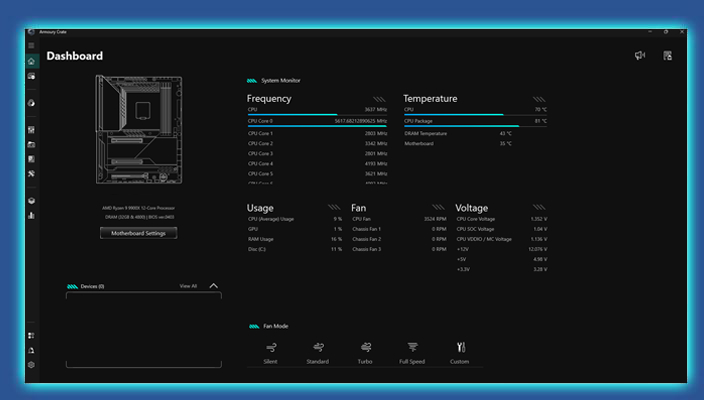Collapse the Devices panel with the chevron

tap(213, 286)
